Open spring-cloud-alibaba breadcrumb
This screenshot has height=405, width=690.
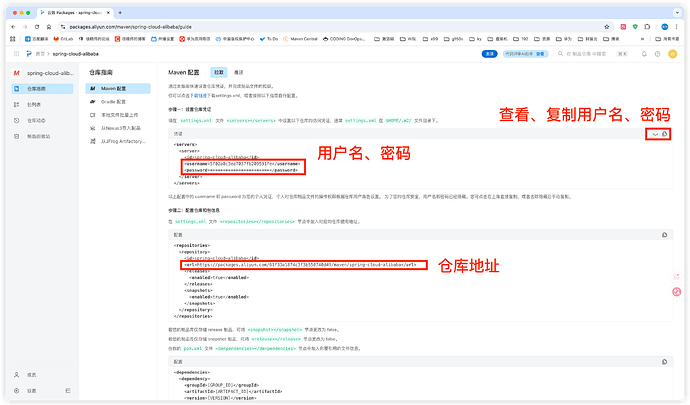(x=76, y=54)
